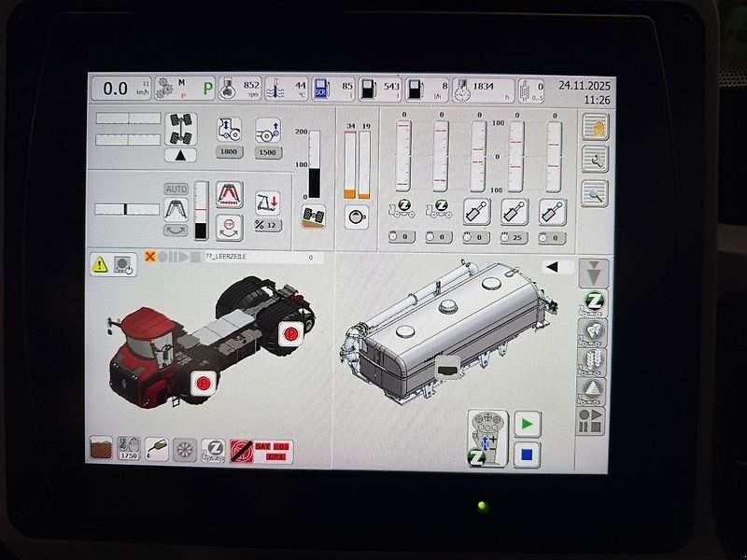
Task: Select the grain ears implement tab
Action: pyautogui.click(x=592, y=362)
